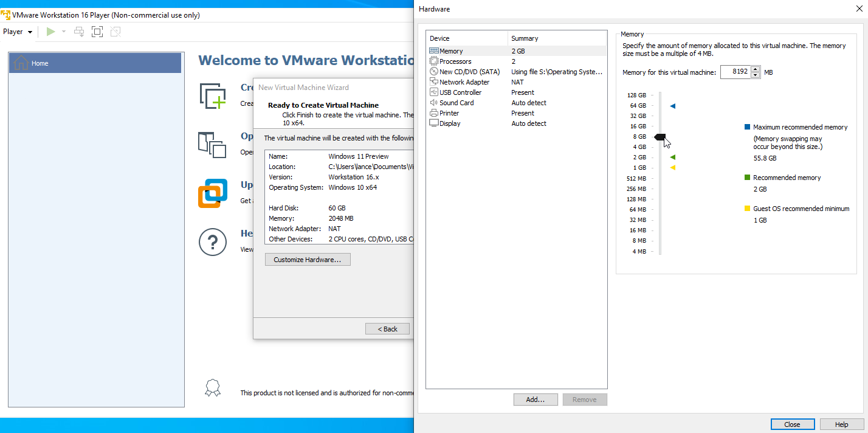Viewport: 868px width, 433px height.
Task: Click the 16 GB label on memory scale
Action: pos(638,126)
